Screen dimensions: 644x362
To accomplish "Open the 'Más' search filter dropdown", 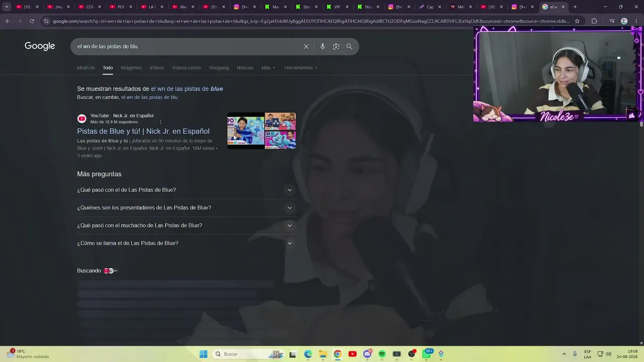I will pyautogui.click(x=268, y=68).
